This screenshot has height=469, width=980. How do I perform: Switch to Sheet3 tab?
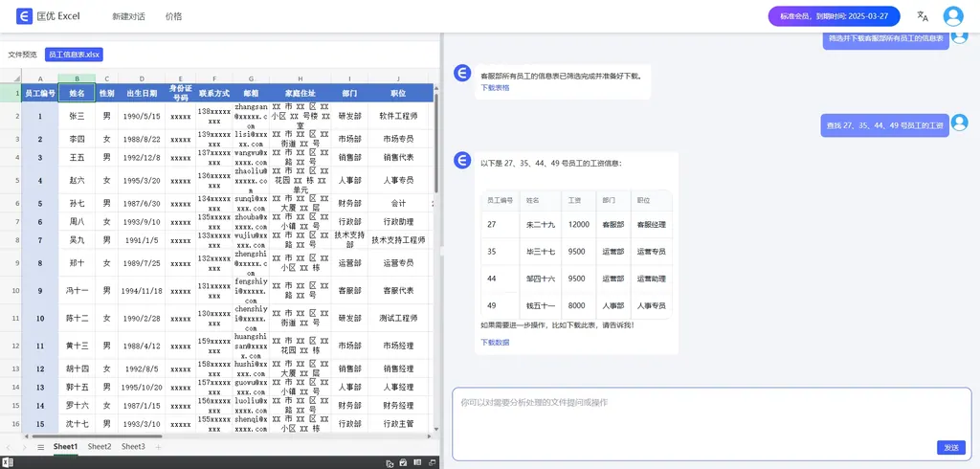click(x=133, y=447)
